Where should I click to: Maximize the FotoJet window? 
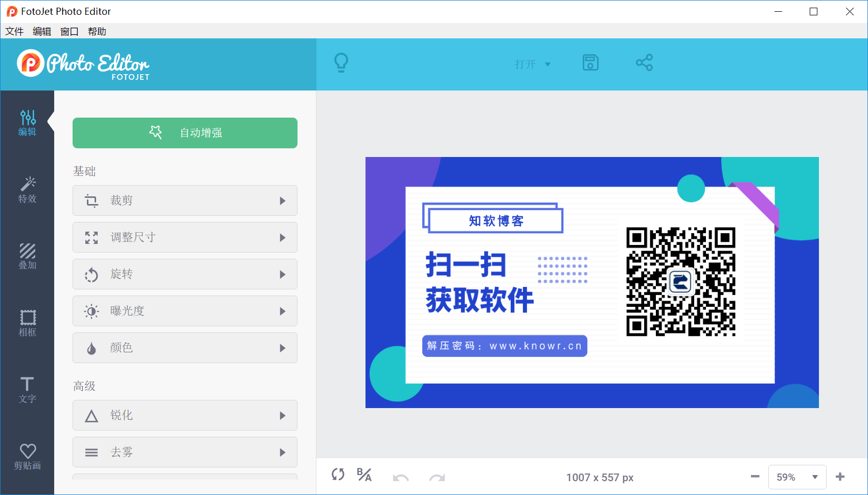814,11
